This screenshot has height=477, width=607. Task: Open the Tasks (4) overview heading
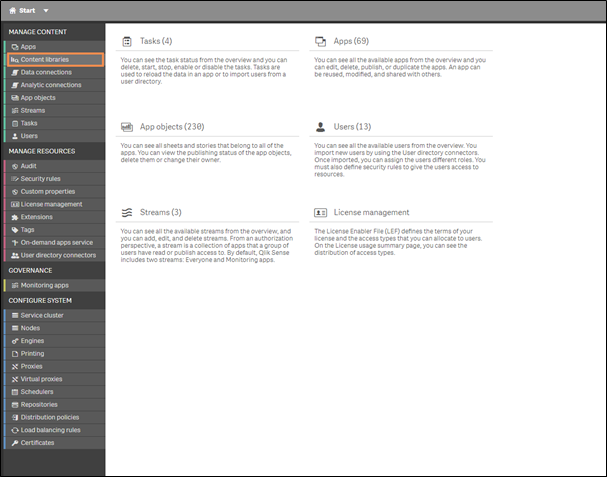(x=156, y=41)
